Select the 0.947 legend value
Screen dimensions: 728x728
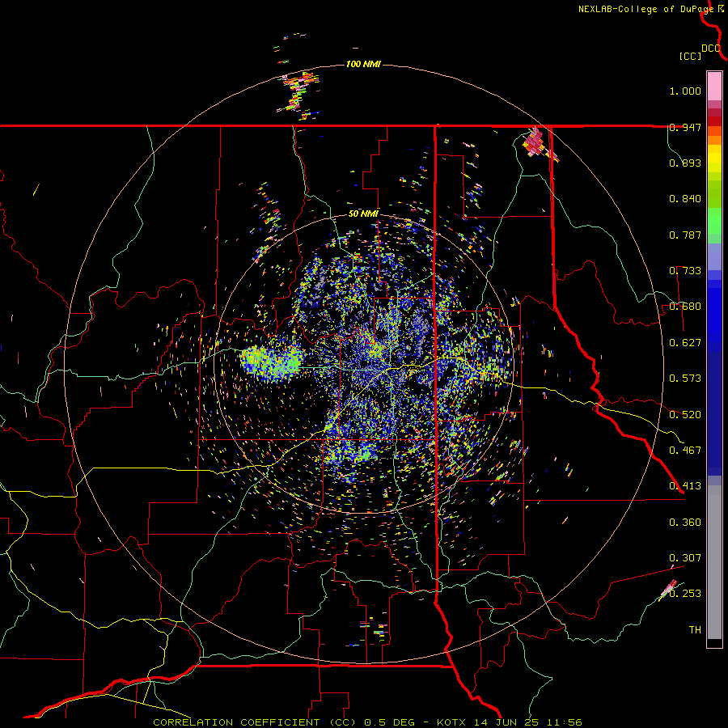click(x=685, y=127)
